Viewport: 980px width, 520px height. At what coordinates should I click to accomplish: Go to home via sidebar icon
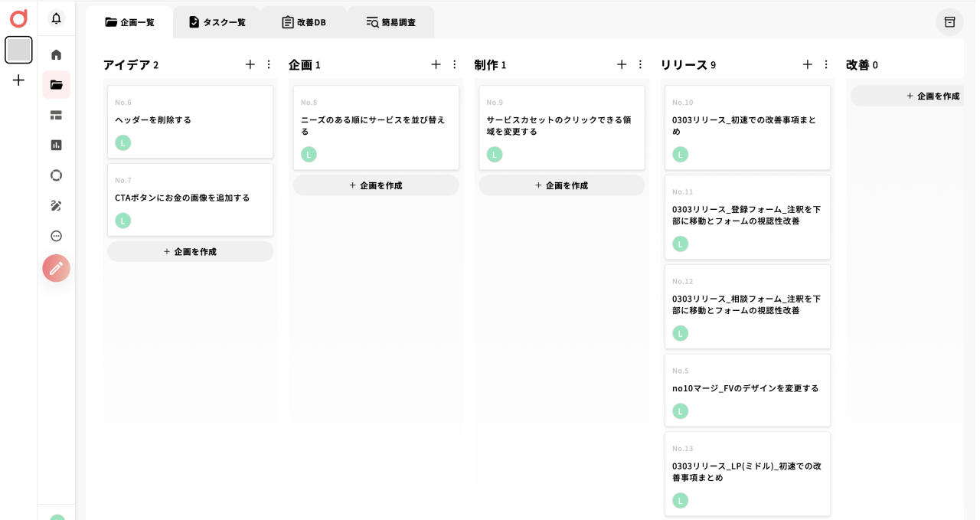[56, 54]
